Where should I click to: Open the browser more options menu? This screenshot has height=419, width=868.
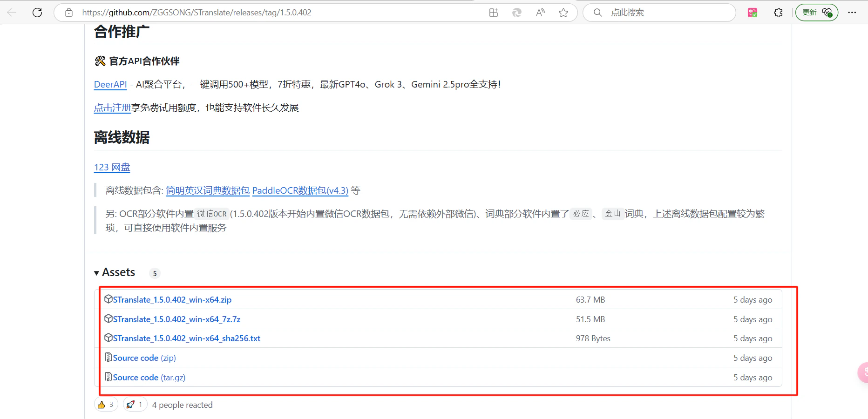(852, 13)
